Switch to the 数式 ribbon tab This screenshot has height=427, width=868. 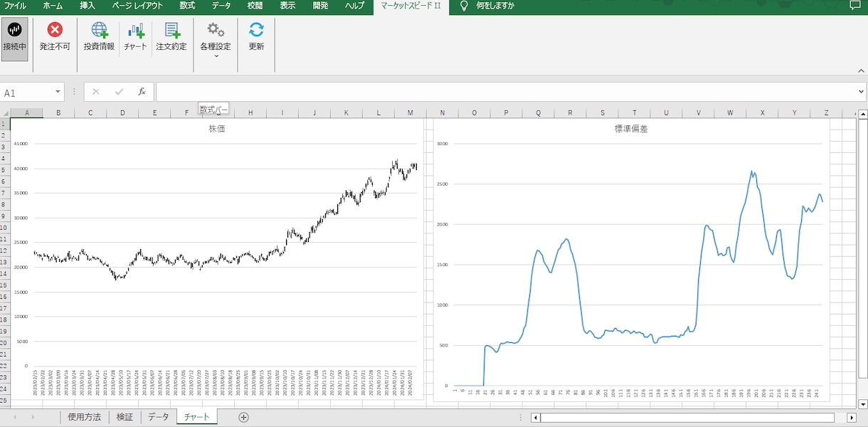click(x=187, y=6)
